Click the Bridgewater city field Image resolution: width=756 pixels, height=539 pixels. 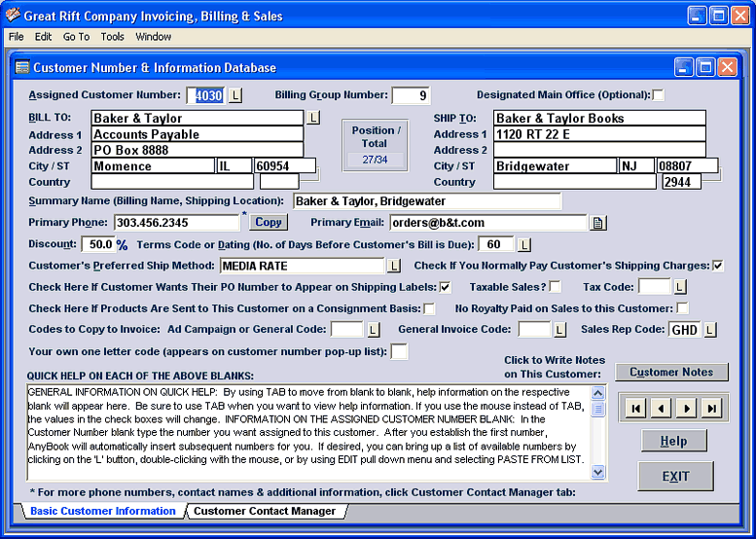pos(556,165)
